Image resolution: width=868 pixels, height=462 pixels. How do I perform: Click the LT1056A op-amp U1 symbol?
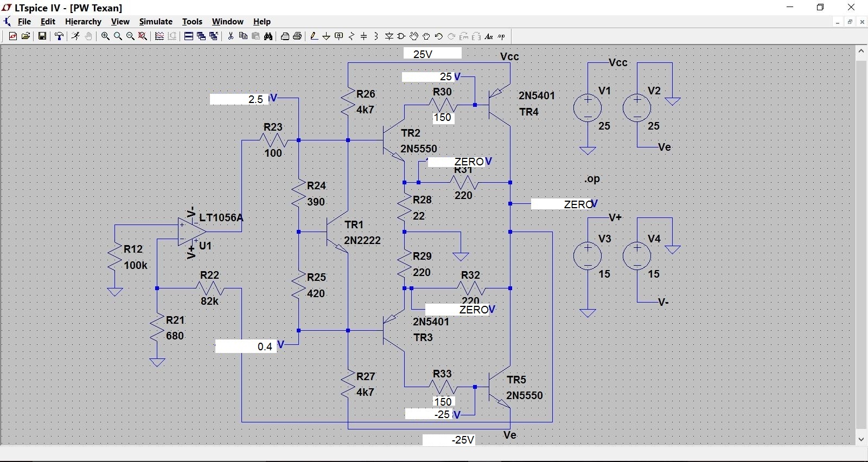[192, 232]
